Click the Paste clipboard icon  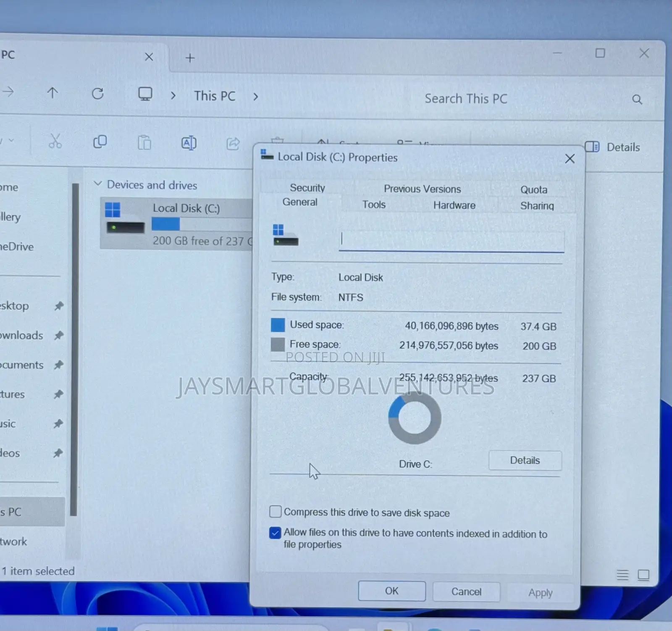click(x=144, y=142)
